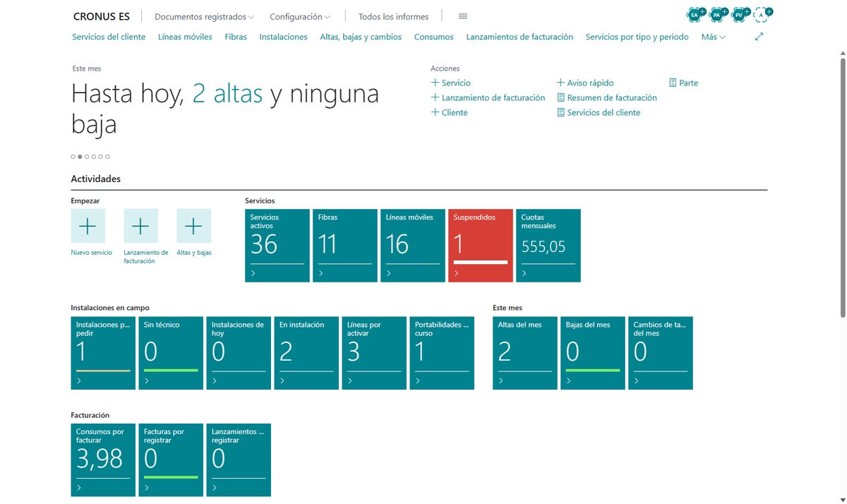Select the fifth headline carousel dot
Image resolution: width=847 pixels, height=504 pixels.
101,157
